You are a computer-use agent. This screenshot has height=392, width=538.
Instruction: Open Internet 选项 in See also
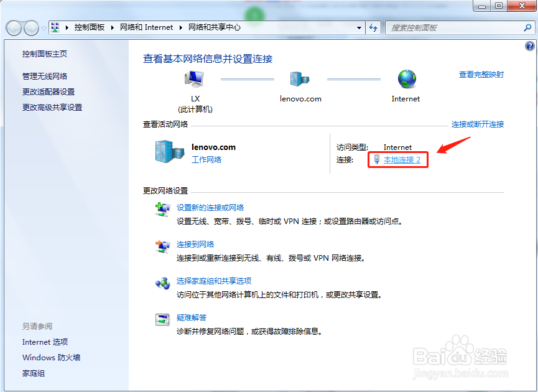coord(45,342)
